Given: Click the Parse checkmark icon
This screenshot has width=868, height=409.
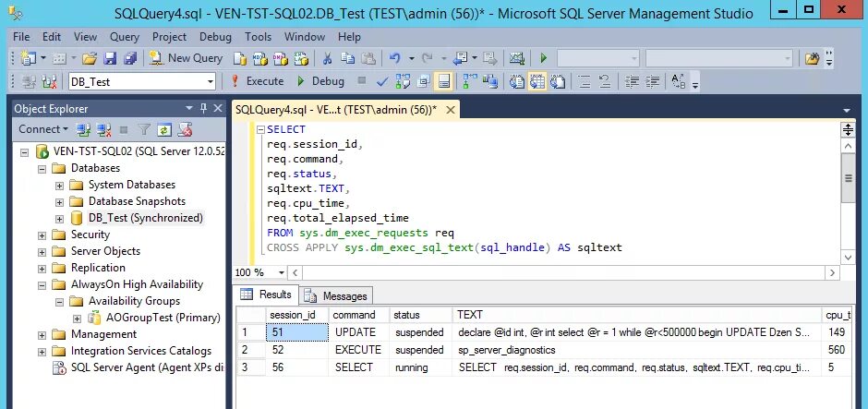Looking at the screenshot, I should 381,81.
